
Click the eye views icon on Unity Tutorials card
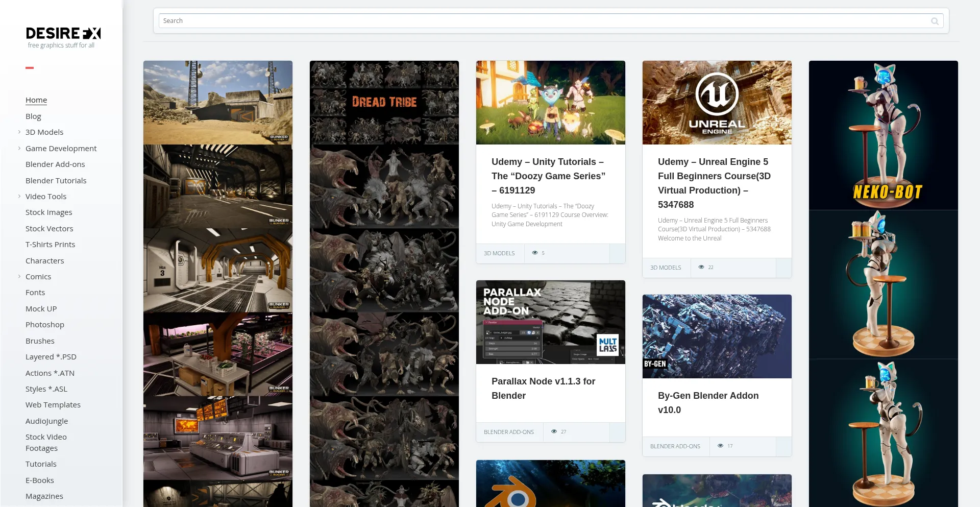click(535, 253)
